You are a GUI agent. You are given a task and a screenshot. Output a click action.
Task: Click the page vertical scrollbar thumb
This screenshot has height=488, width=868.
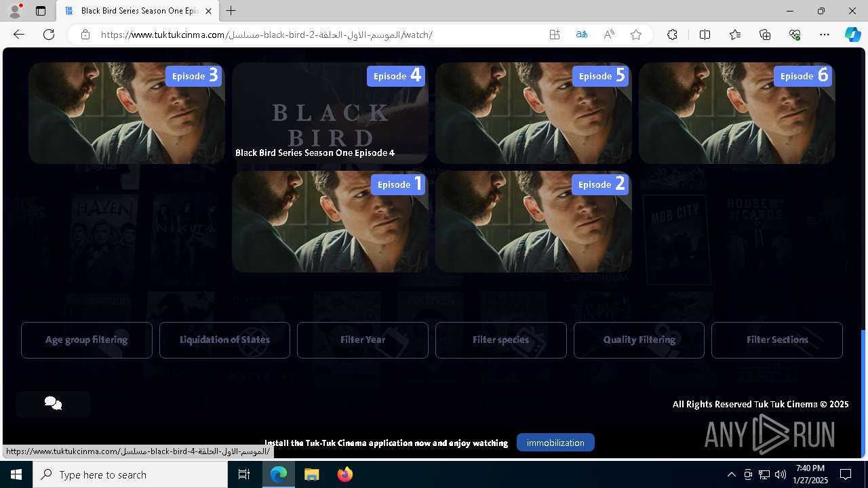pyautogui.click(x=863, y=393)
